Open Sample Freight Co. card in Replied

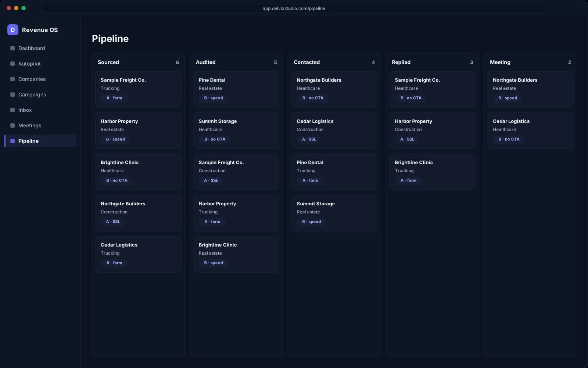433,89
